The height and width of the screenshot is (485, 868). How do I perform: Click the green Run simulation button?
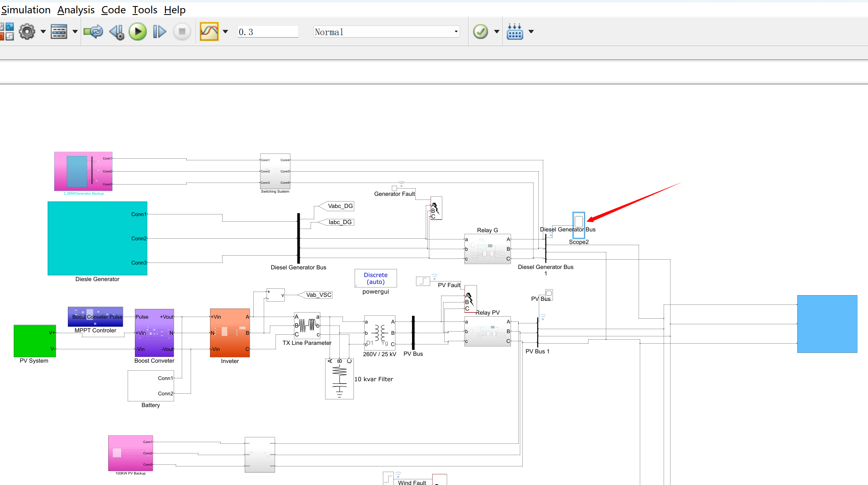(138, 31)
